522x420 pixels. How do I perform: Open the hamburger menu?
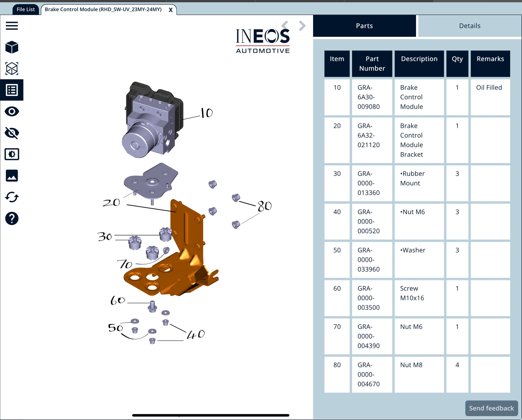pos(12,26)
